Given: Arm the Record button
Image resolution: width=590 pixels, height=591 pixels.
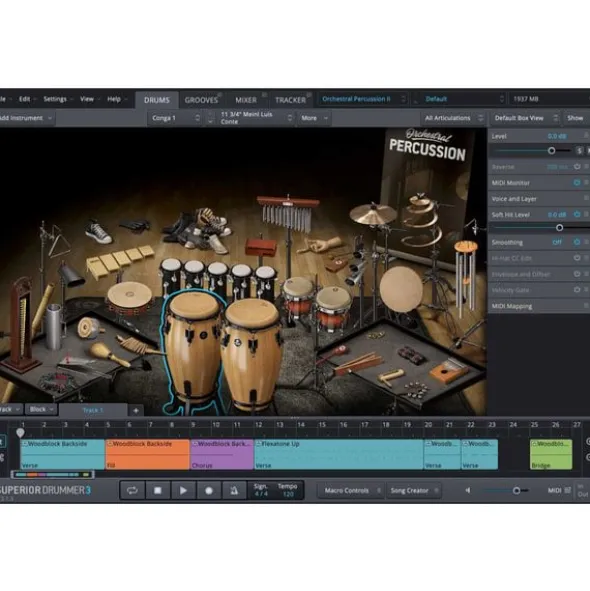Looking at the screenshot, I should 209,490.
